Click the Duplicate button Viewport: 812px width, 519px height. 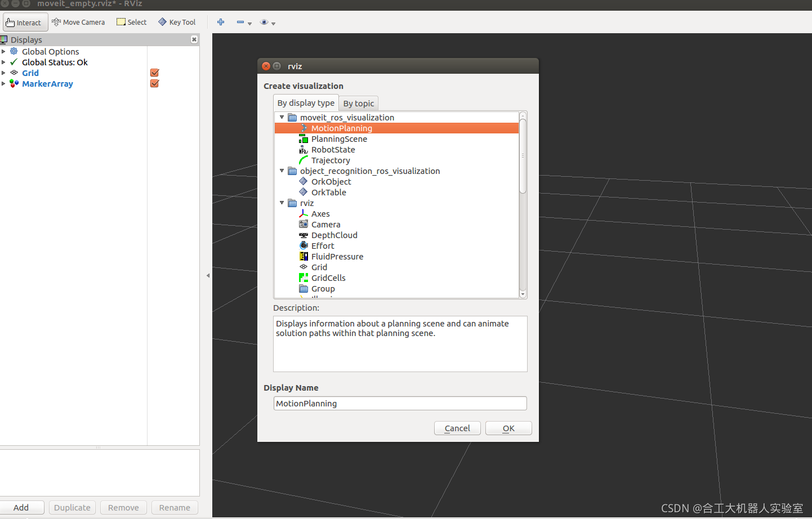pos(72,507)
